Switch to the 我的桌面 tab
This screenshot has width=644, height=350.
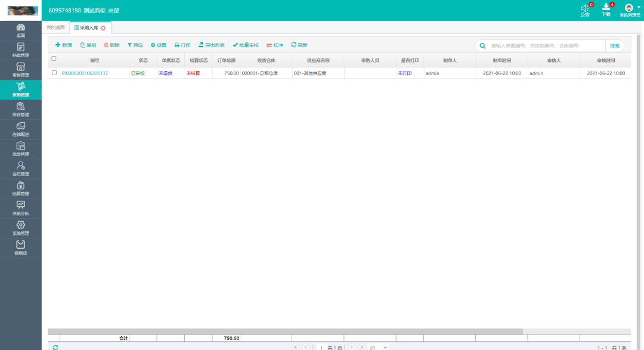[x=55, y=27]
